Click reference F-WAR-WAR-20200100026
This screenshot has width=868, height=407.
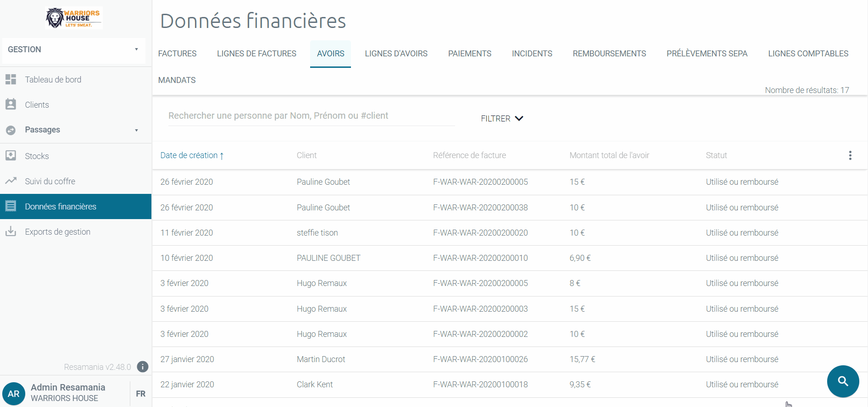pyautogui.click(x=480, y=359)
